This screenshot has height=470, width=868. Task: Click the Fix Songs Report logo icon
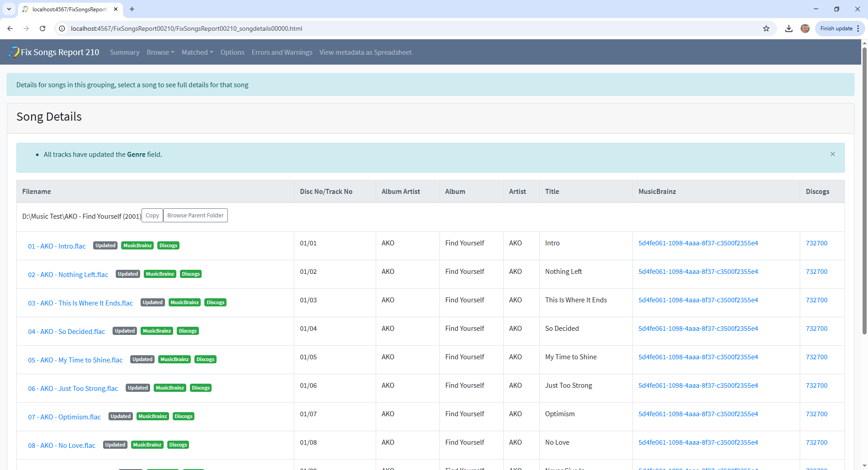14,52
